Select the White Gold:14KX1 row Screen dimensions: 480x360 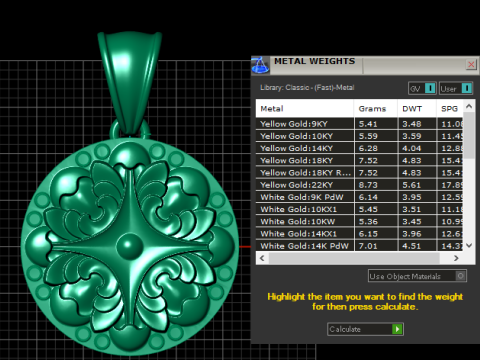click(x=359, y=234)
